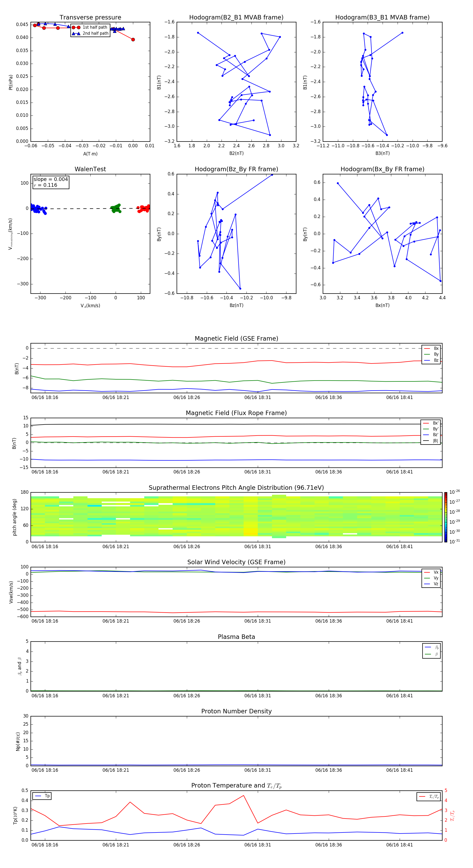
Task: Click the pitch angle color scale bar
Action: pos(445,517)
